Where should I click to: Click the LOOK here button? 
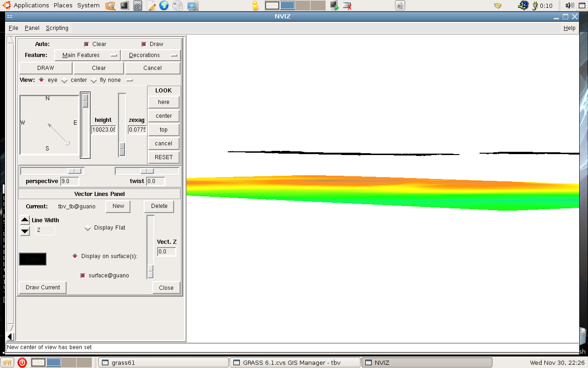point(164,102)
